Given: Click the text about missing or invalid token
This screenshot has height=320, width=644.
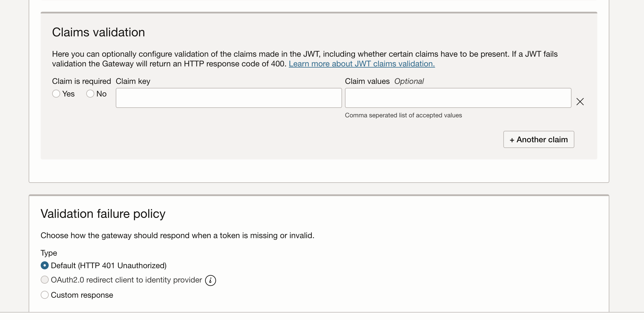Looking at the screenshot, I should point(177,236).
